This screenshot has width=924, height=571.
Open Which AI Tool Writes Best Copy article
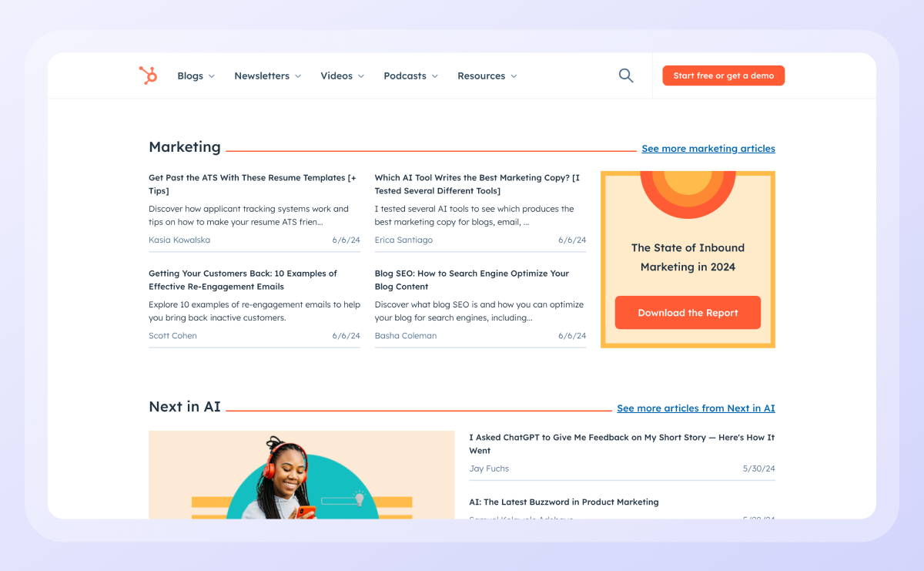(x=478, y=184)
